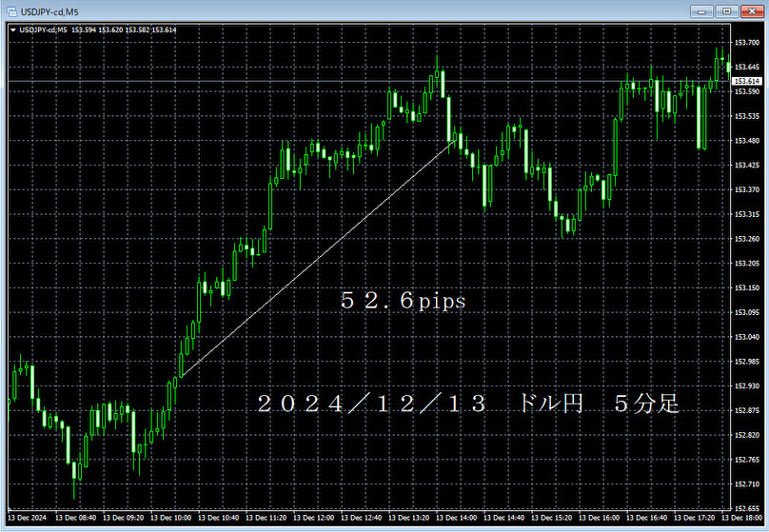Click the 152.985 price scale label
Screen dimensions: 769x532
(x=747, y=362)
